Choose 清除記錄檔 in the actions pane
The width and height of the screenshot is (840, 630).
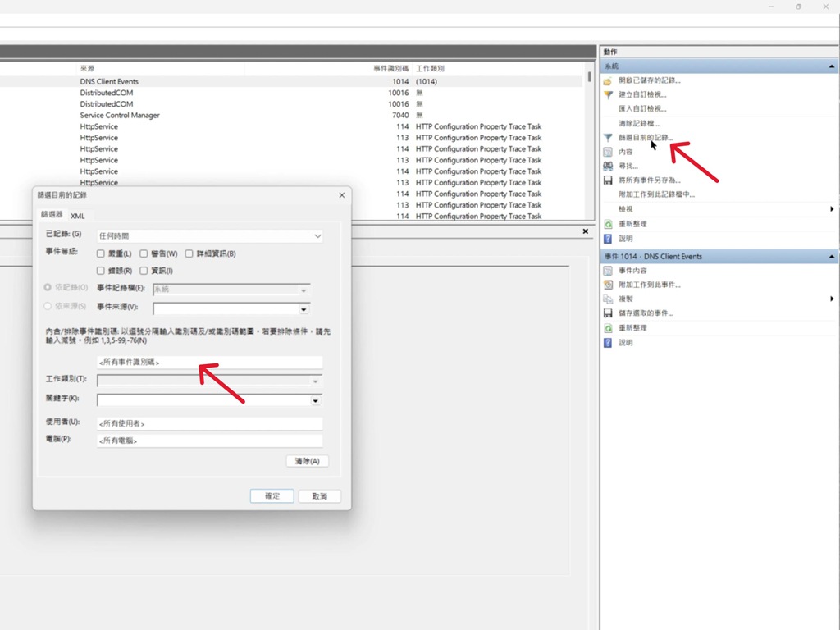click(638, 123)
